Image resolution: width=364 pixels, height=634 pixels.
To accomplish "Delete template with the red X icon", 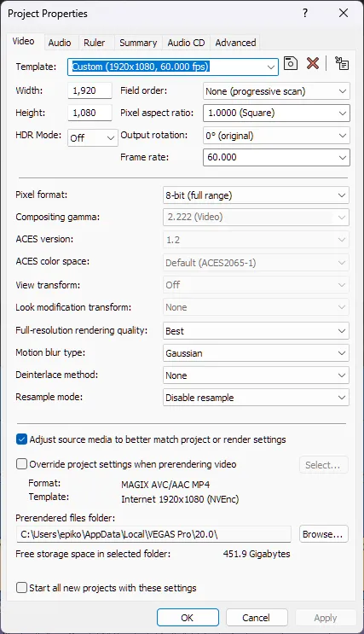I will (x=313, y=63).
